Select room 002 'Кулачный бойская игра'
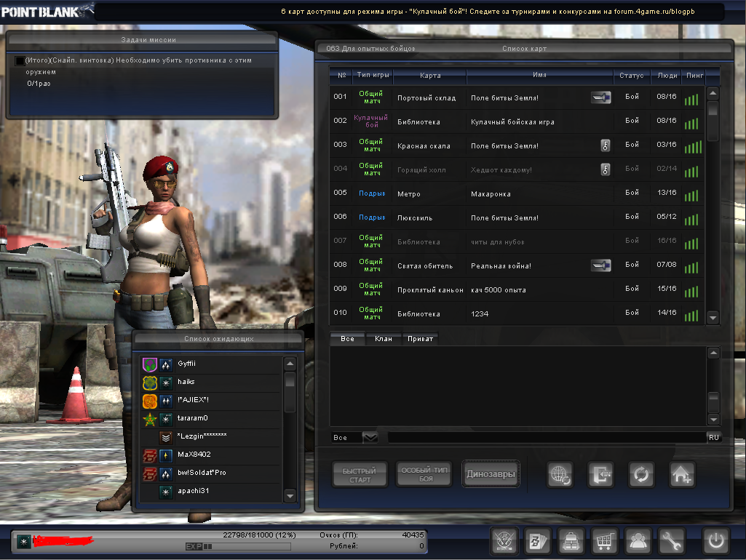 [x=516, y=121]
